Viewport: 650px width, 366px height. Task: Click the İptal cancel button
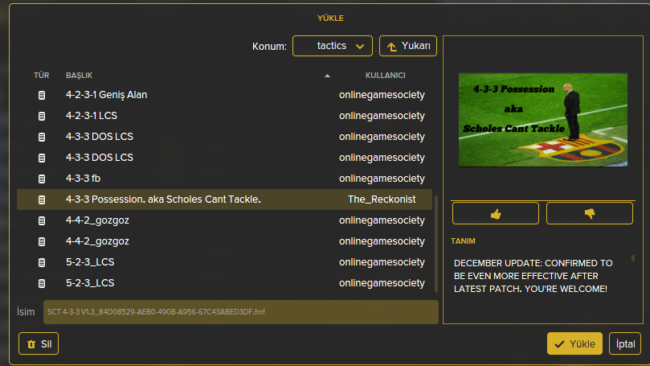625,344
